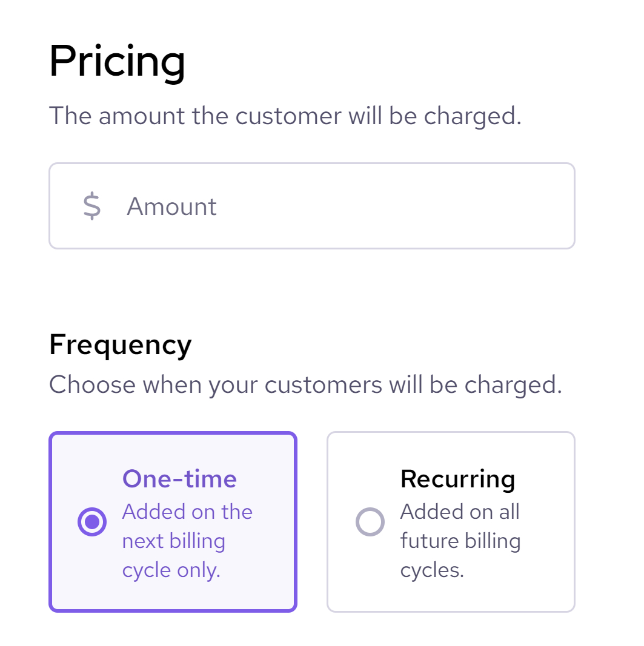Select the Recurring radio button
Viewport: 644px width, 646px height.
370,521
